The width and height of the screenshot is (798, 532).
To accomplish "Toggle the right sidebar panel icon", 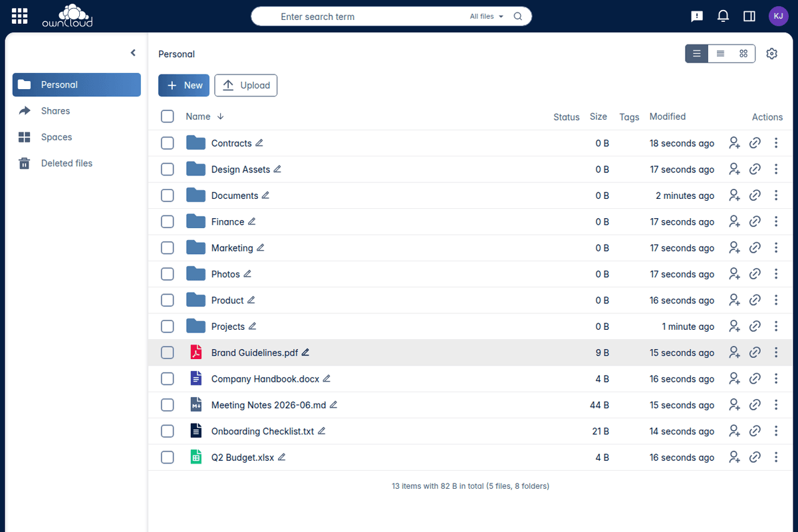I will point(749,17).
